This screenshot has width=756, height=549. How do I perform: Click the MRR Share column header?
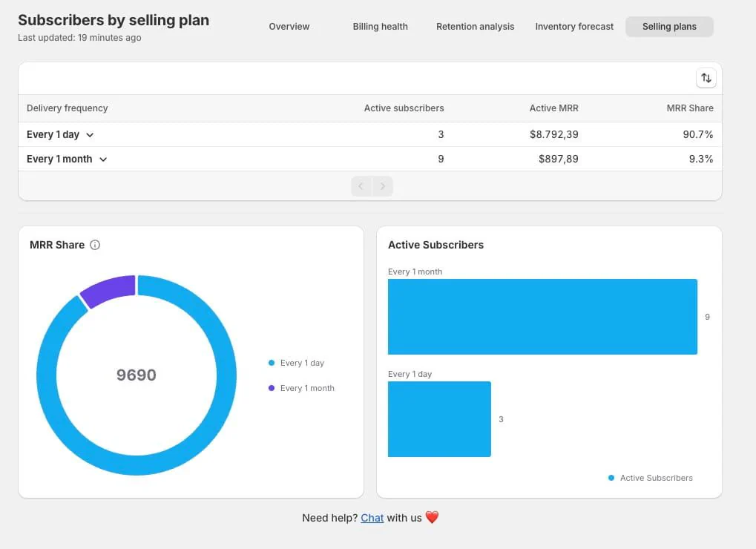690,108
